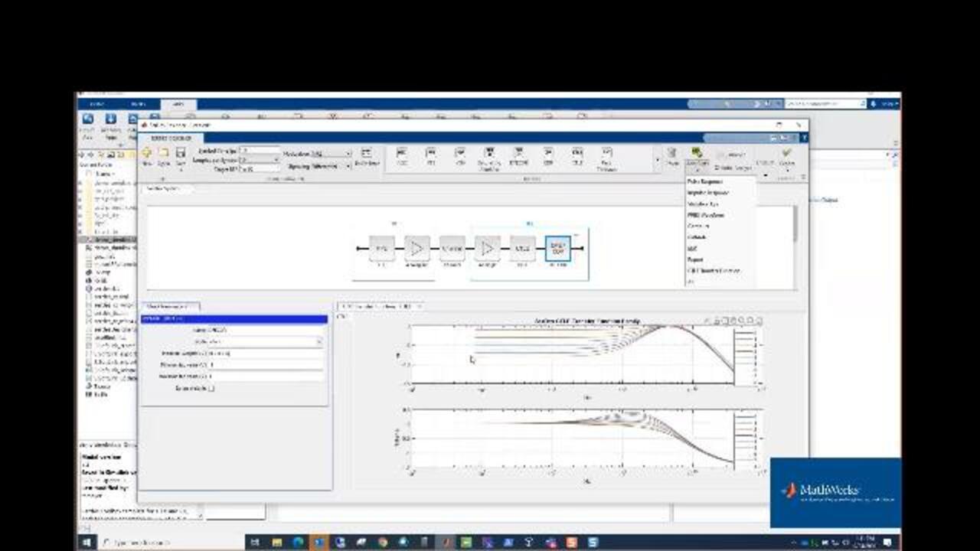Click the Export checkmark icon in toolstrip

pyautogui.click(x=786, y=153)
